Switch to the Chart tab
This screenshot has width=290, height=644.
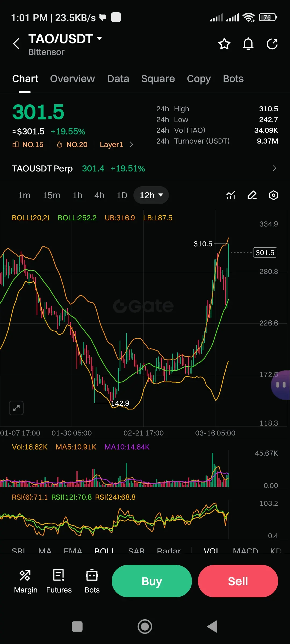click(25, 79)
